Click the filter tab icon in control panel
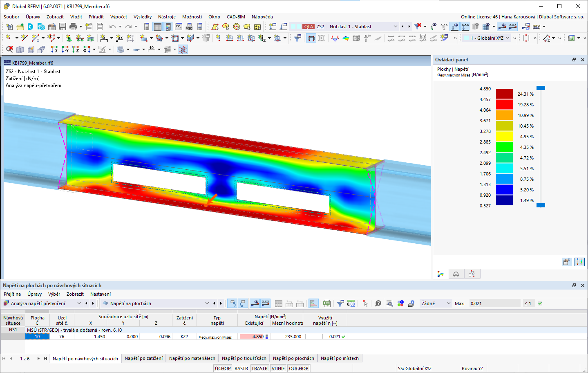Image resolution: width=588 pixels, height=373 pixels. [x=472, y=274]
